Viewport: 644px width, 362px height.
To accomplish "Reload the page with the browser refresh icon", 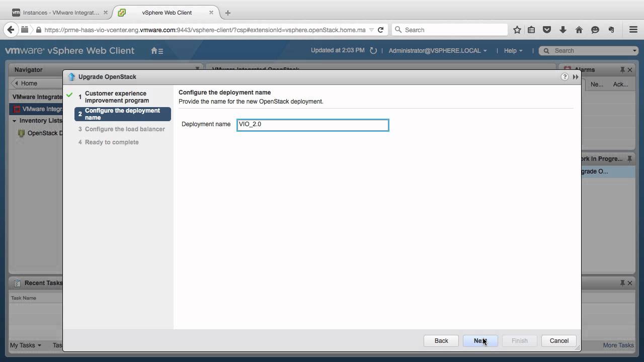I will pos(381,30).
